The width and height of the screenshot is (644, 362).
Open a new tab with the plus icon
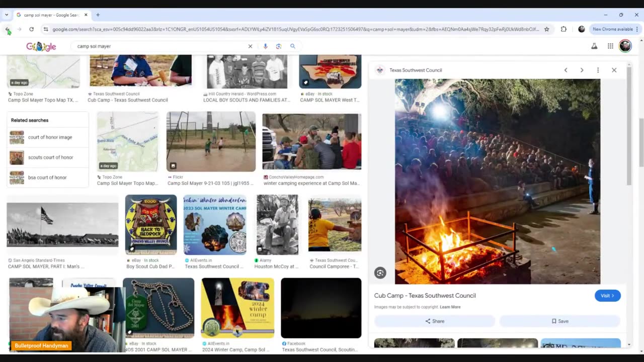pyautogui.click(x=98, y=15)
